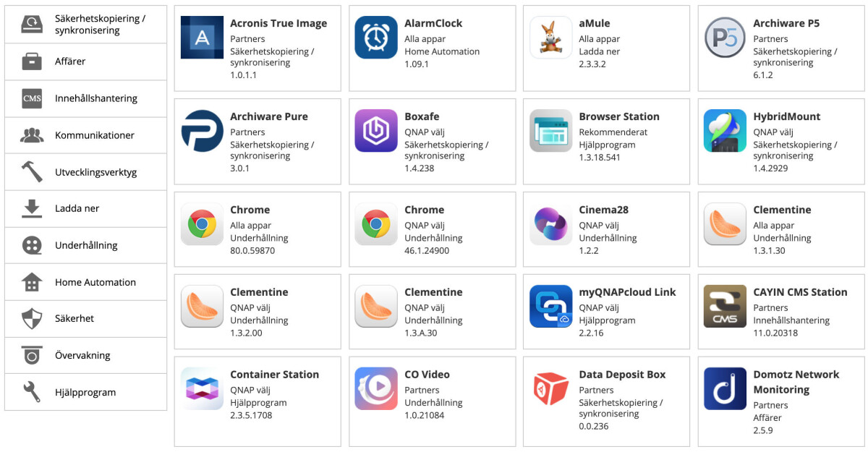Open the Container Station app icon
The image size is (868, 452).
(202, 389)
